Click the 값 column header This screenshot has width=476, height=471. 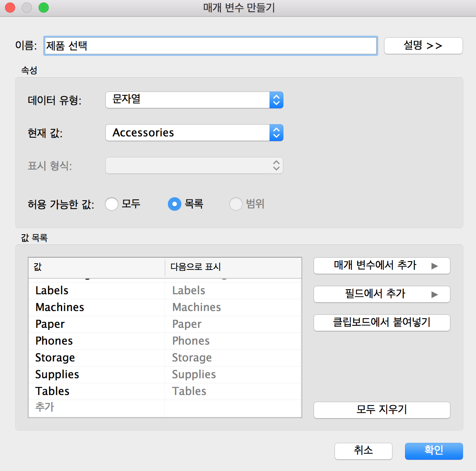click(97, 267)
